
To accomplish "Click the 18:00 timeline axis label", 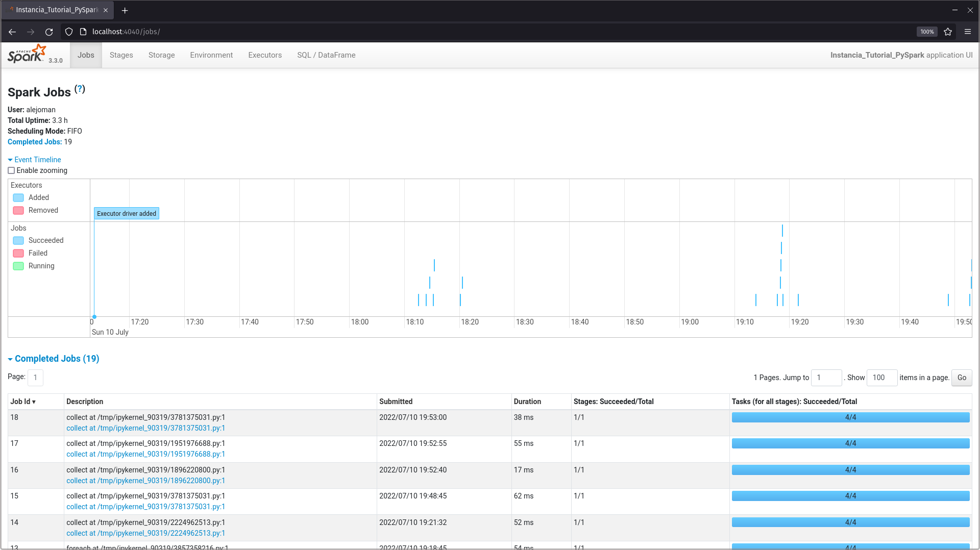I will [360, 322].
